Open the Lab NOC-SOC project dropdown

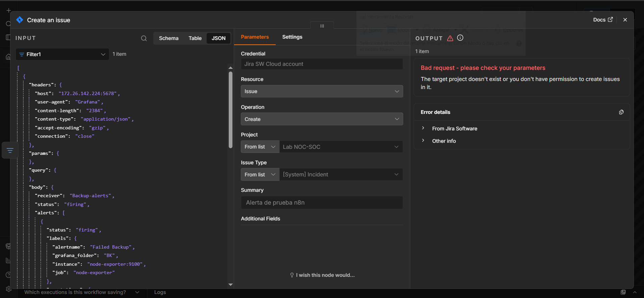coord(341,147)
